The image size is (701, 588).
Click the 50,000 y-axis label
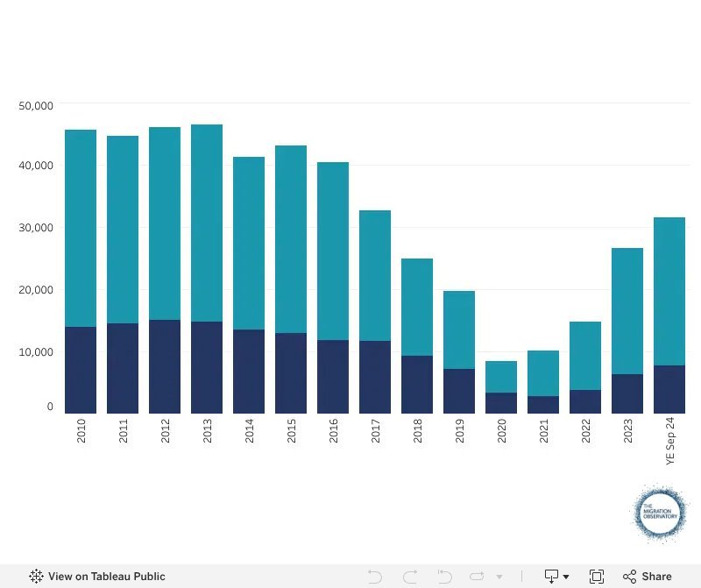[36, 105]
